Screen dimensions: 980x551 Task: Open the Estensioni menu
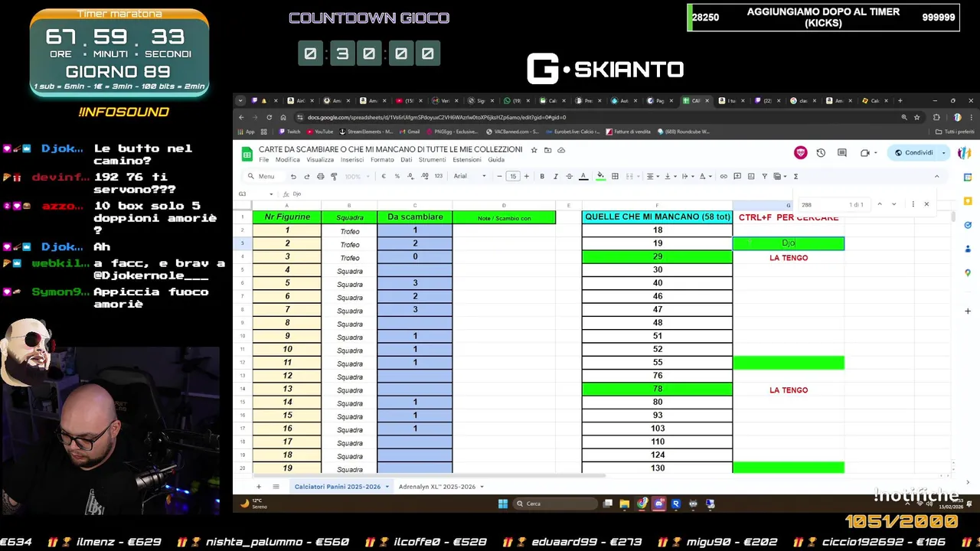click(x=467, y=160)
